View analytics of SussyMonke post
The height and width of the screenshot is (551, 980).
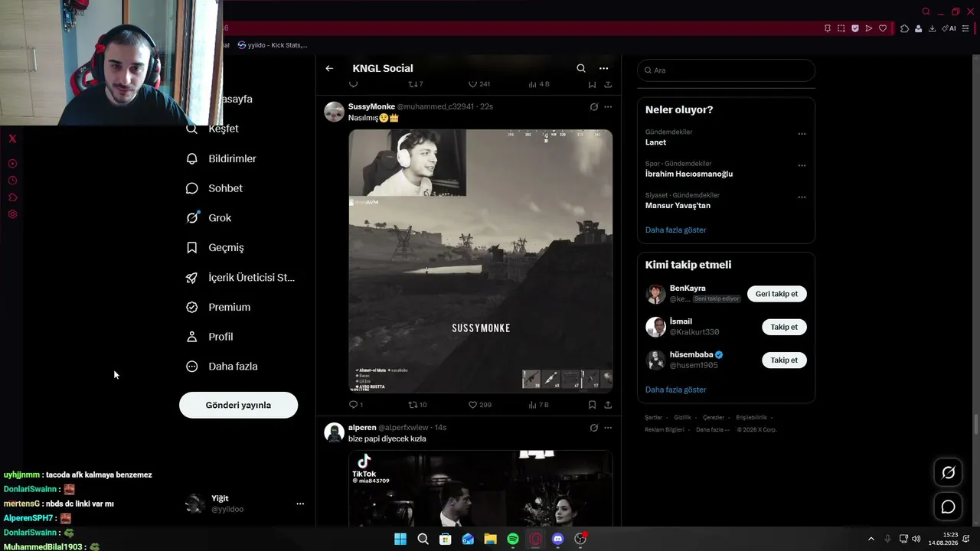click(539, 405)
